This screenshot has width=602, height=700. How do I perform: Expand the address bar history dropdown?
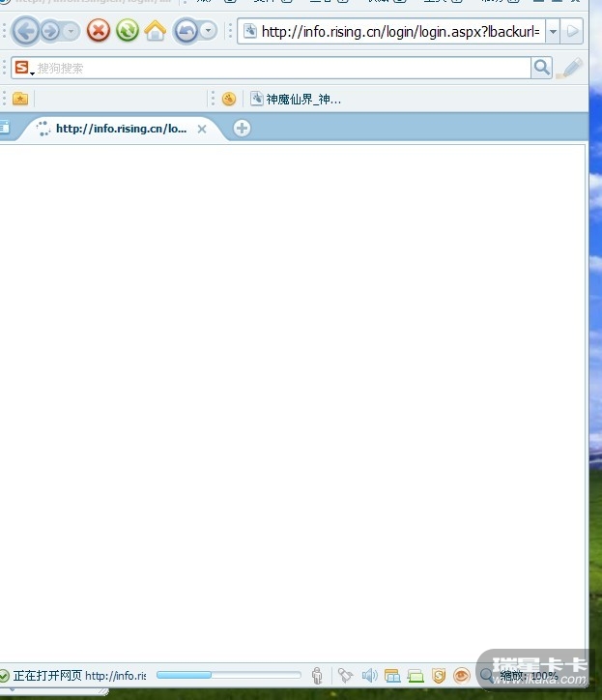(x=553, y=31)
